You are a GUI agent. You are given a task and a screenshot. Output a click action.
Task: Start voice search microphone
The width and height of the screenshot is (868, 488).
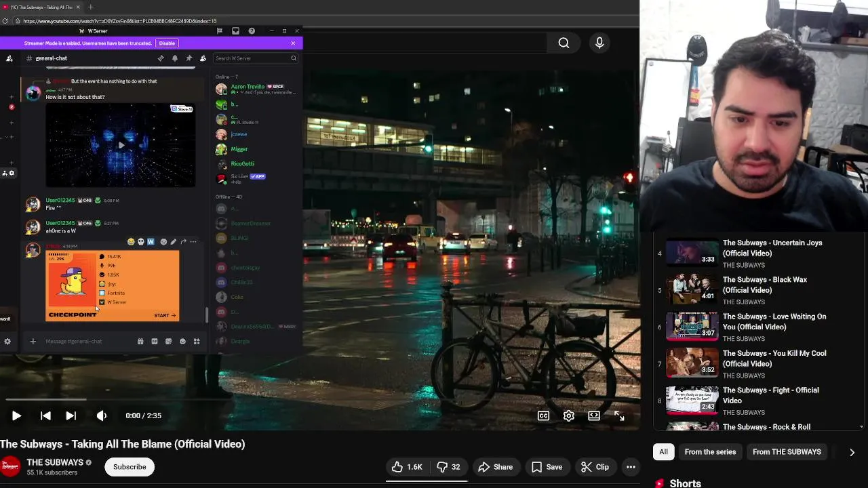coord(599,43)
